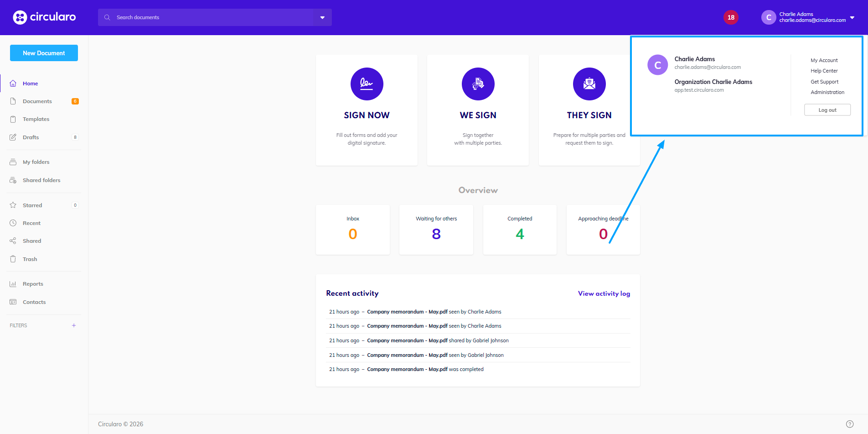The image size is (868, 434).
Task: Collapse the user account menu arrow
Action: (852, 17)
